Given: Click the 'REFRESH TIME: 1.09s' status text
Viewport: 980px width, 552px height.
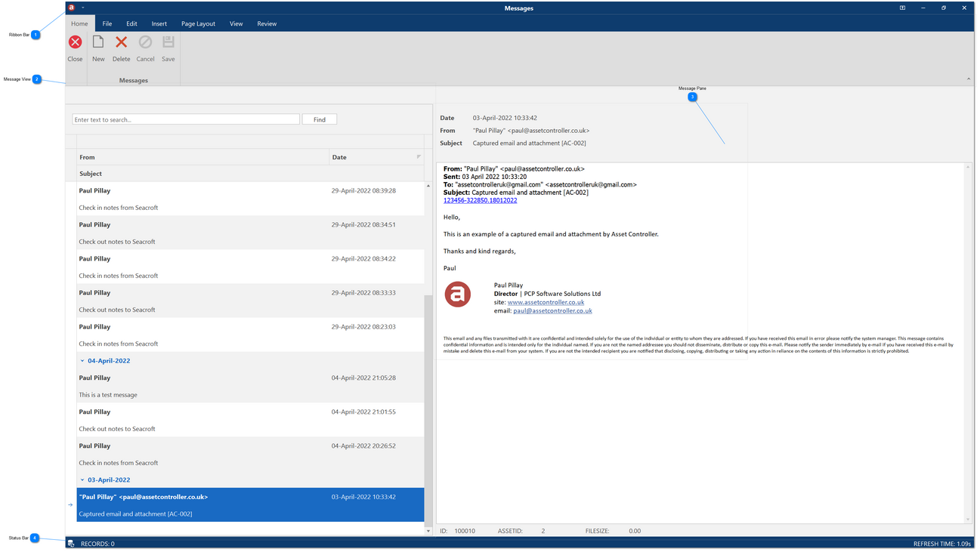Looking at the screenshot, I should click(x=942, y=544).
